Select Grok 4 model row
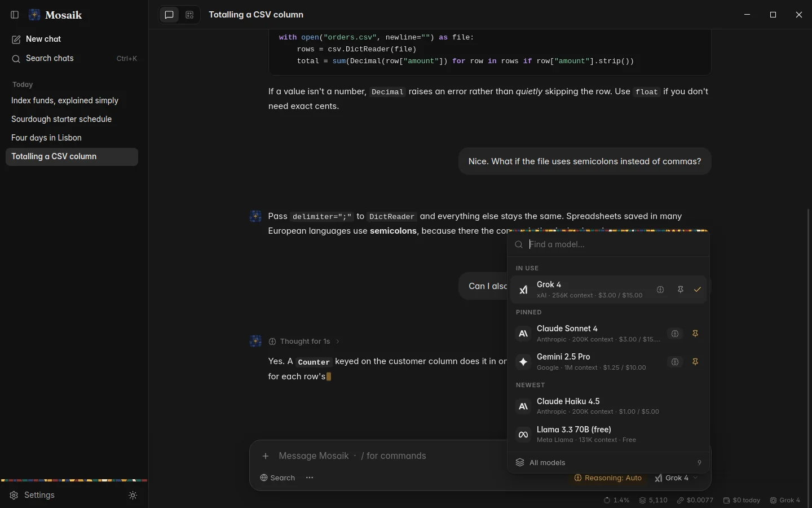 click(x=608, y=290)
